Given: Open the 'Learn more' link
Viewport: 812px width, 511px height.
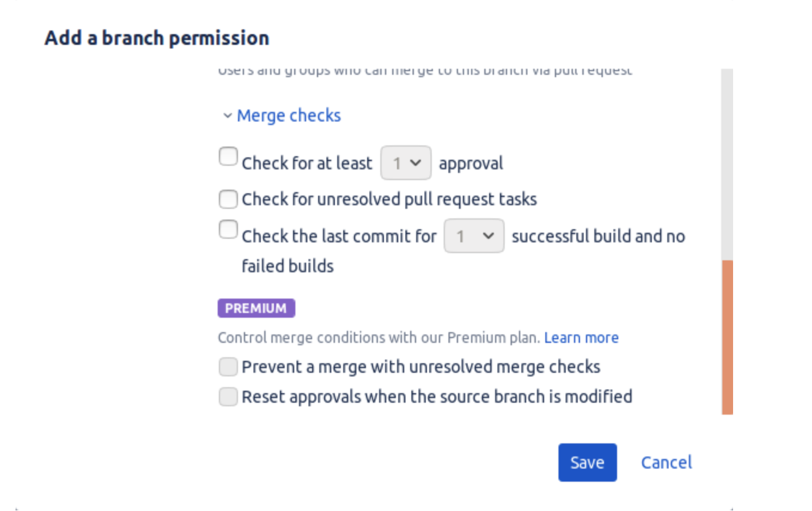Looking at the screenshot, I should [x=581, y=337].
